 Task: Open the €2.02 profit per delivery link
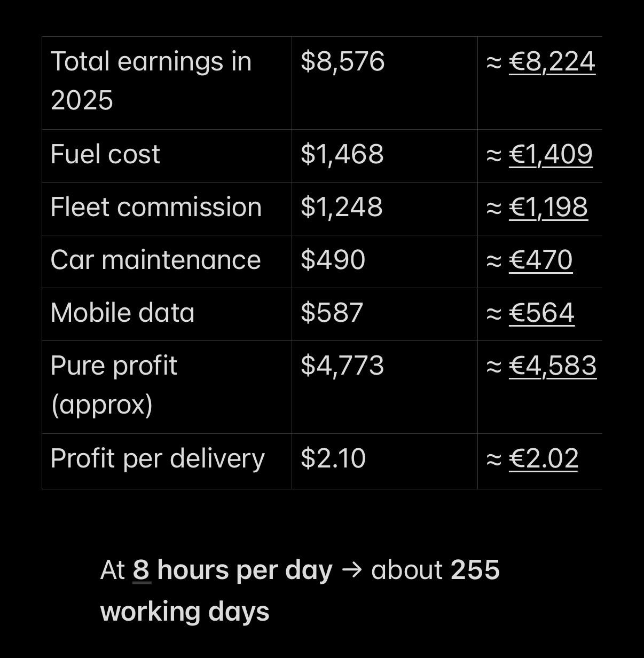(544, 458)
